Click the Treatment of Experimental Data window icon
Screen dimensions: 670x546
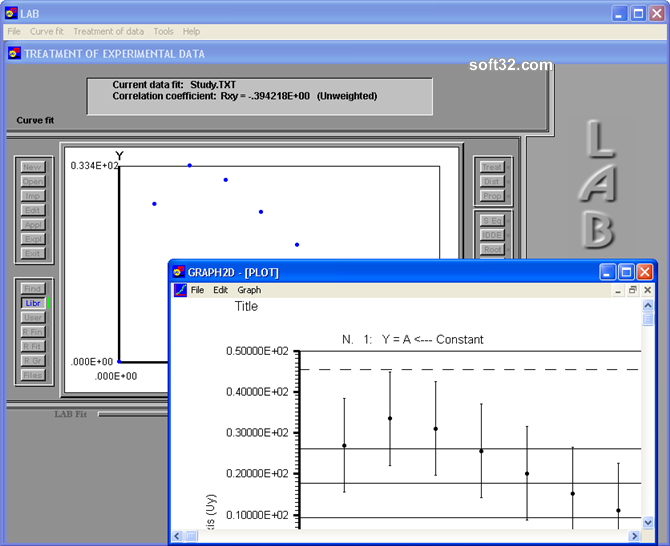pos(15,53)
